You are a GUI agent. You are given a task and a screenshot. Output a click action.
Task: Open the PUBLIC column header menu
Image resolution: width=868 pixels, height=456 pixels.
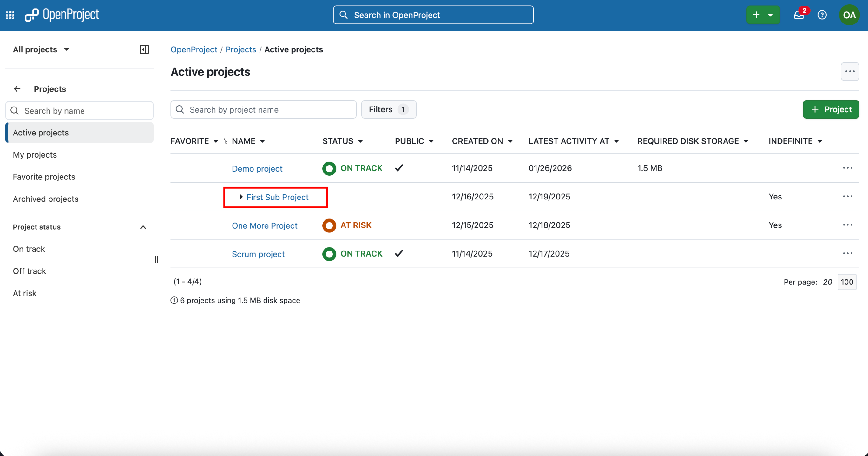(x=414, y=141)
